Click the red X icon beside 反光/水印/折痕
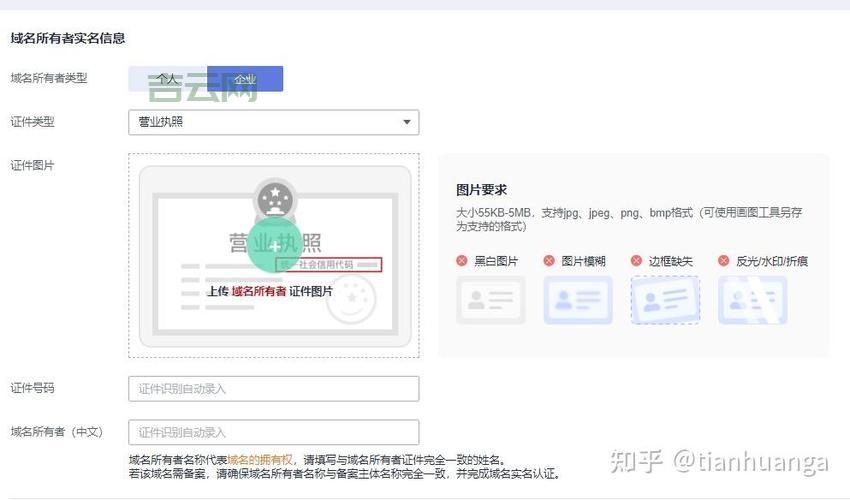Screen dimensions: 850x500 723,261
